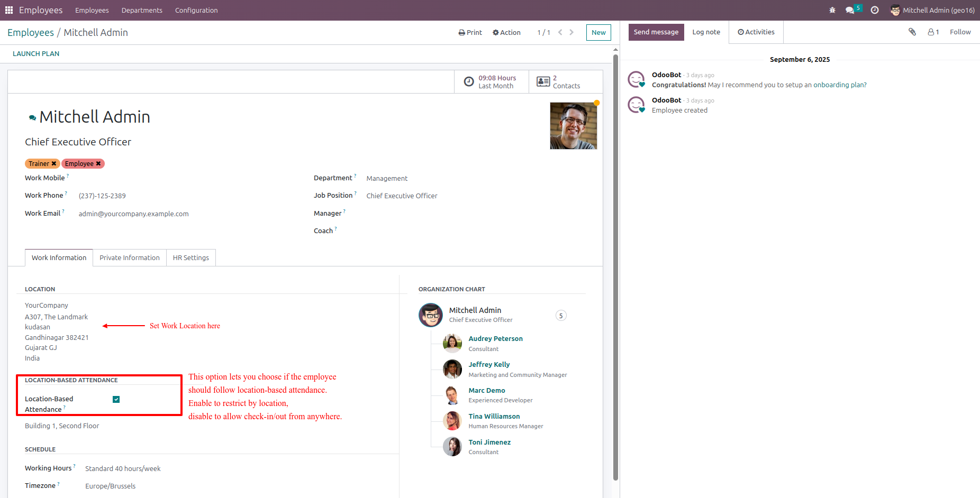This screenshot has width=980, height=498.
Task: Open the apps grid menu icon
Action: [9, 10]
